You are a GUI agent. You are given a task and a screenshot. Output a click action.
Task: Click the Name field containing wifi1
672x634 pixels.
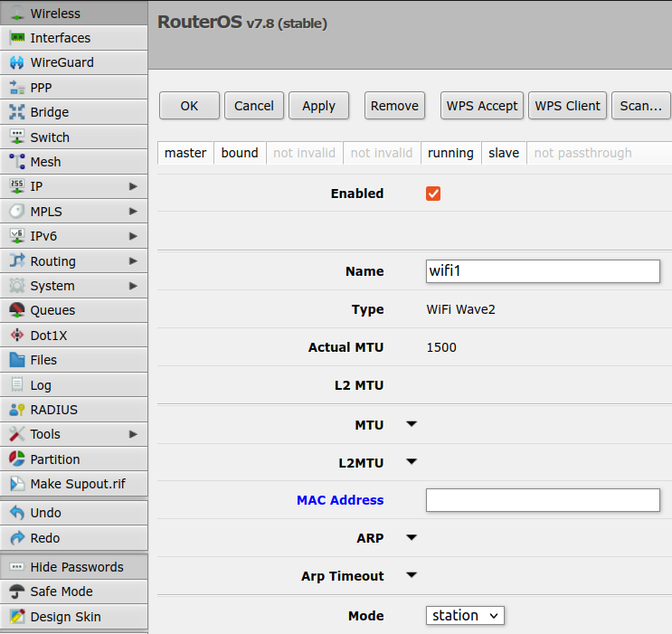[543, 271]
